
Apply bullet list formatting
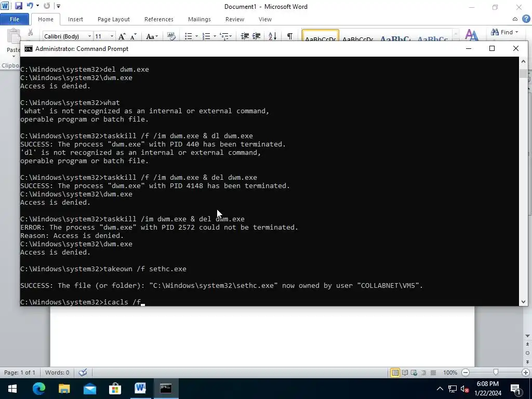pyautogui.click(x=188, y=36)
